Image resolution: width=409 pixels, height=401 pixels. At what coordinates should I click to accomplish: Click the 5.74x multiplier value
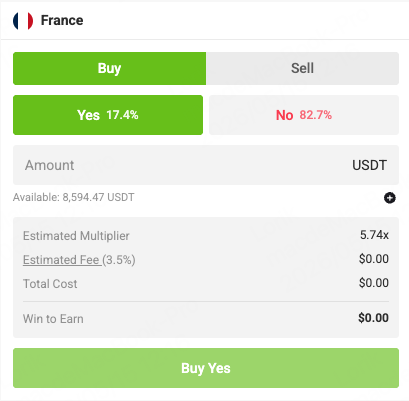pos(374,235)
